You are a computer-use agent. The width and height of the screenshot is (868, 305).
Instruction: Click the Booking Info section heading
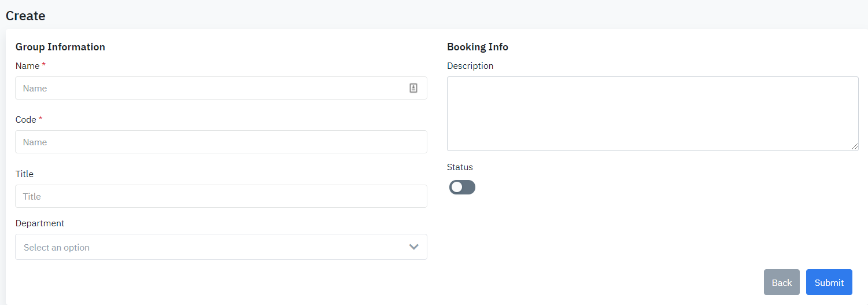point(478,47)
